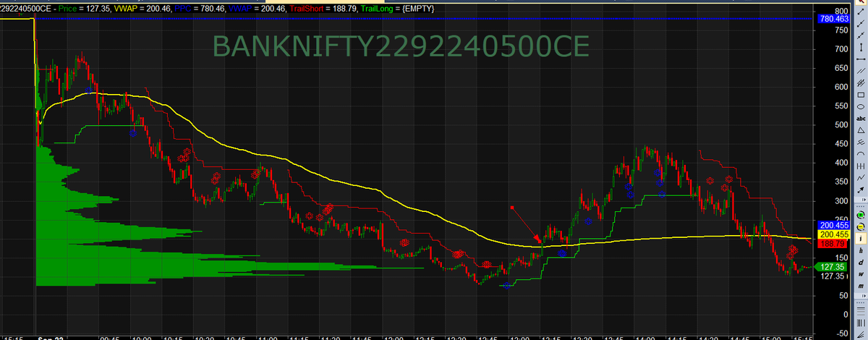Viewport: 868px width, 340px height.
Task: Switch to weekly 'w' interval
Action: tap(861, 274)
